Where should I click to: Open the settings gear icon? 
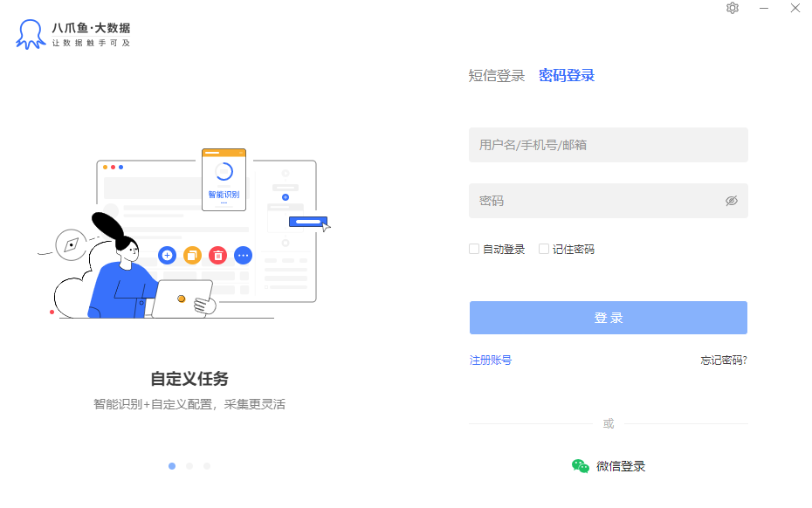tap(733, 8)
